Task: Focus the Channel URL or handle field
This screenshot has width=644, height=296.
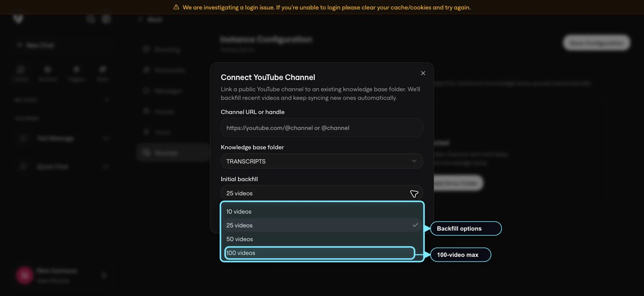Action: pyautogui.click(x=322, y=128)
